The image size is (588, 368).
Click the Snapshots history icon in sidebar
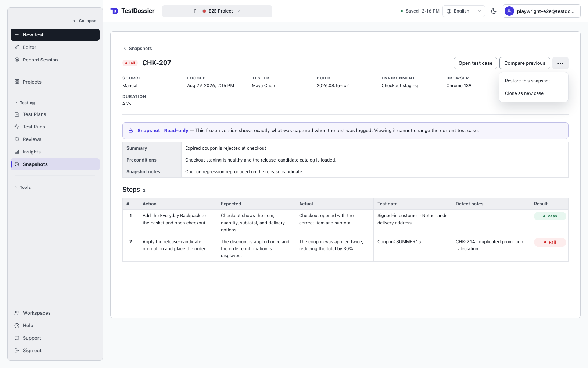17,164
